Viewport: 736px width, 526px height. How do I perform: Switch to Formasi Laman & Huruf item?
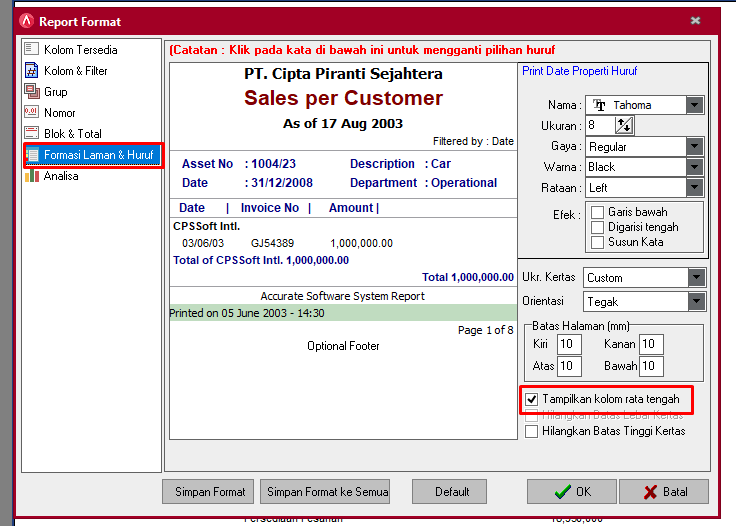click(93, 155)
